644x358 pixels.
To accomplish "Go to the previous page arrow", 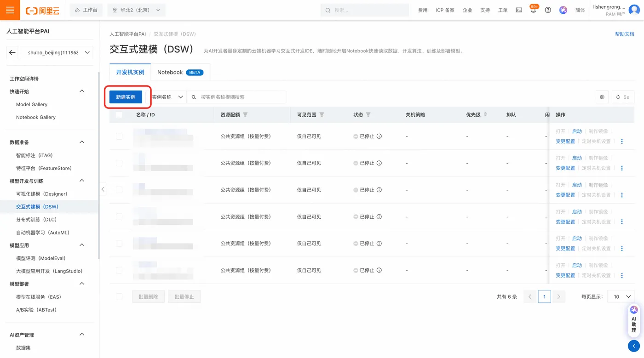I will point(530,297).
